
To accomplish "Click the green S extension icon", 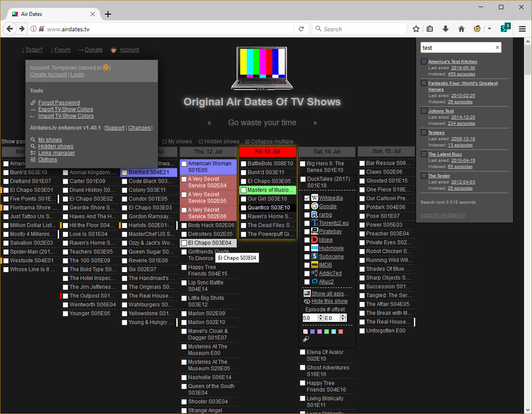I will (x=505, y=28).
